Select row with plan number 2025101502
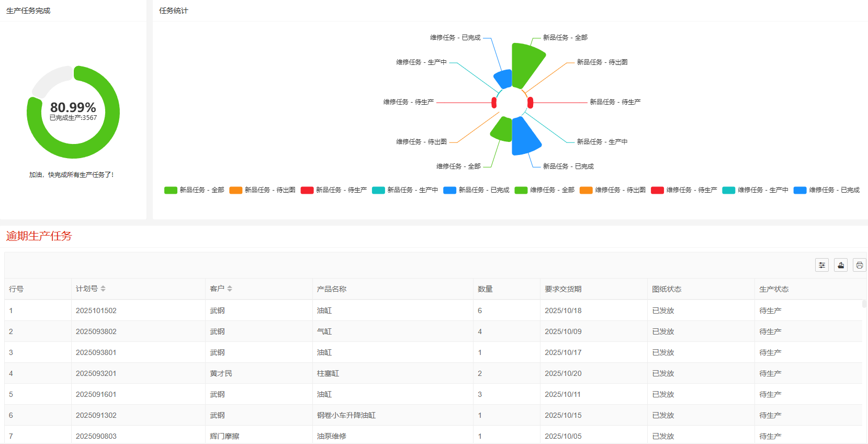 (x=96, y=310)
